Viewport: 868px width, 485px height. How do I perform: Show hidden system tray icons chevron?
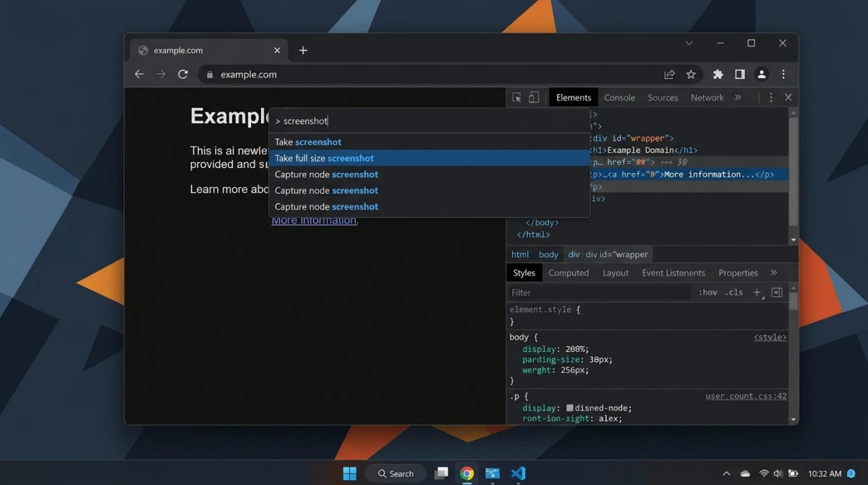[726, 473]
